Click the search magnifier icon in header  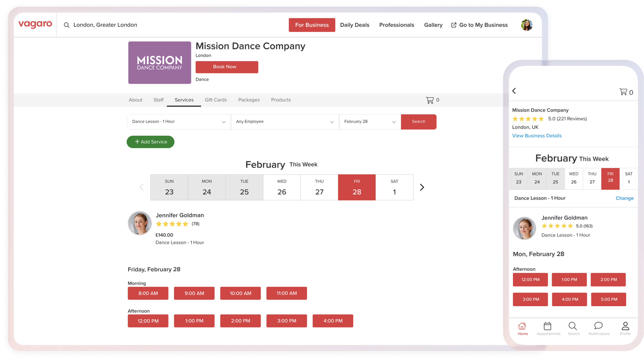click(67, 25)
